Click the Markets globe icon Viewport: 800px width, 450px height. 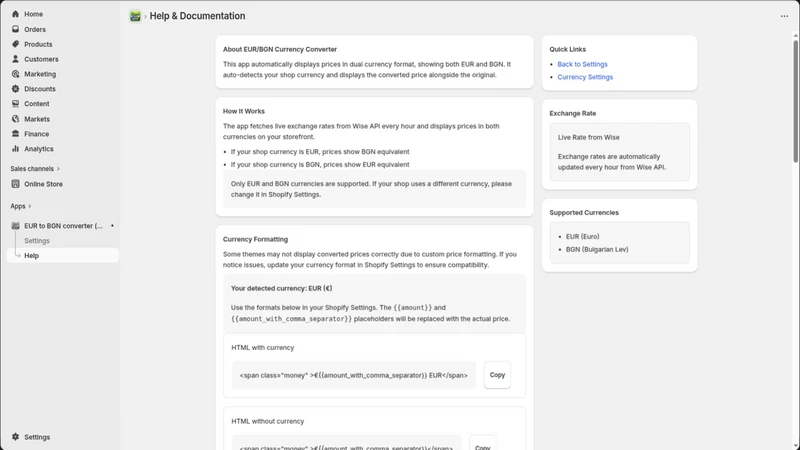[x=15, y=119]
